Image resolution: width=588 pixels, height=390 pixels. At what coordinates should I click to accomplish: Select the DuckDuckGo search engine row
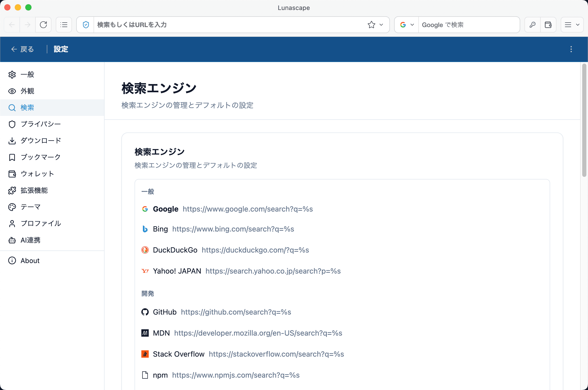point(342,250)
